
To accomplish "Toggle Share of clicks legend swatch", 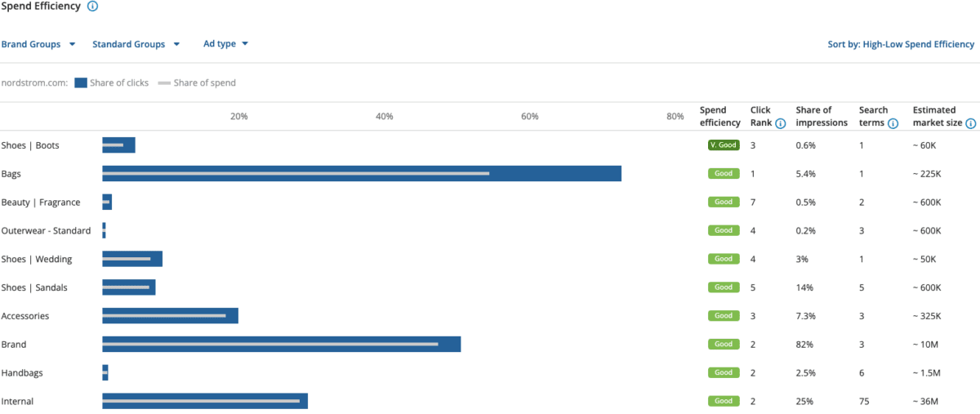I will pos(80,82).
